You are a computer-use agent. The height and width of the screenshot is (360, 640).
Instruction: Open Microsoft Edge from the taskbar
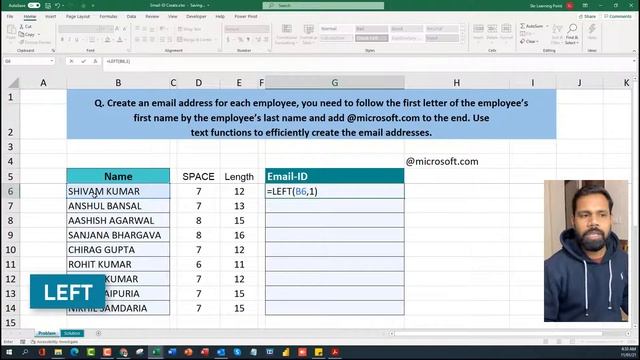click(x=74, y=352)
